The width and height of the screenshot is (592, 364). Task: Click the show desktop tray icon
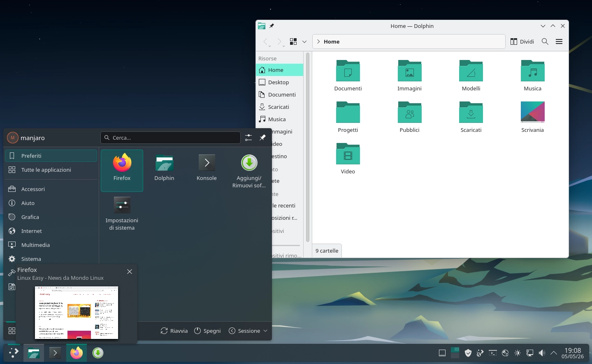[x=442, y=353]
